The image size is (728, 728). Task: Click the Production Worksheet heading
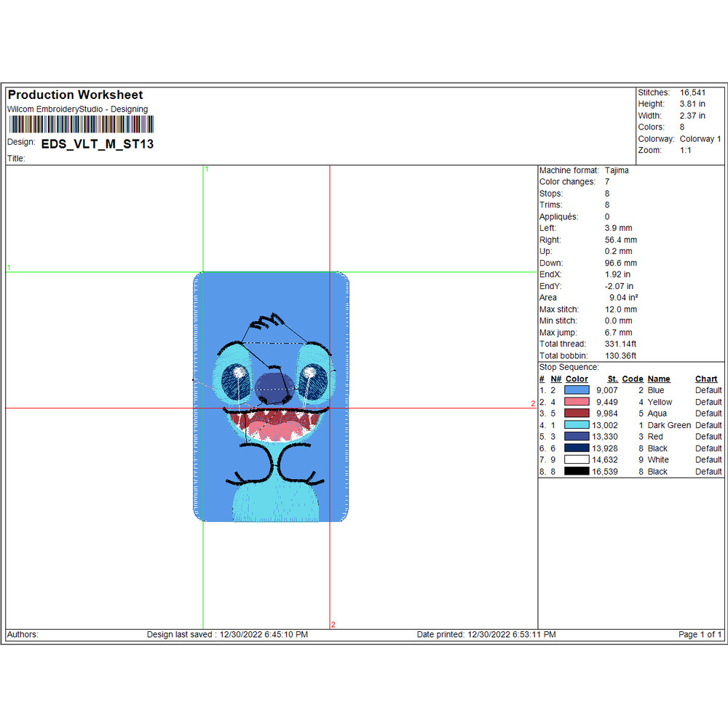75,95
